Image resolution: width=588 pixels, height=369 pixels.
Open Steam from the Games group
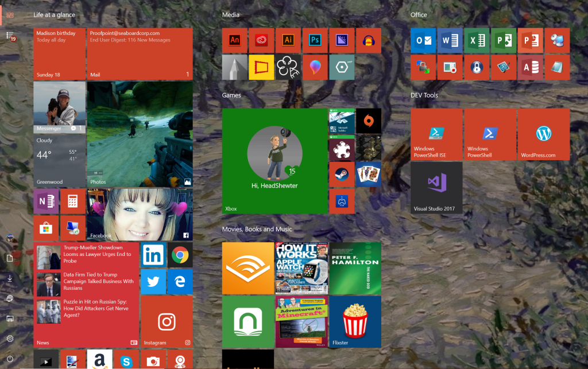tap(342, 174)
